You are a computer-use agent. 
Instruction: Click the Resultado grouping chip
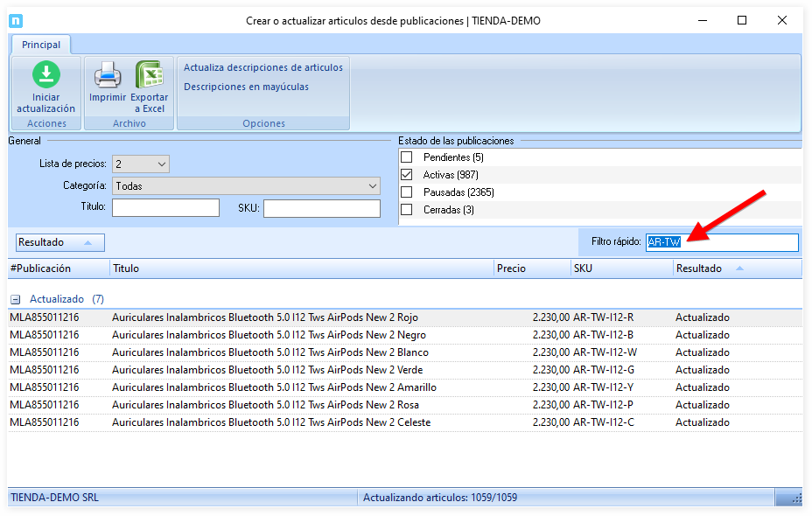(x=59, y=243)
